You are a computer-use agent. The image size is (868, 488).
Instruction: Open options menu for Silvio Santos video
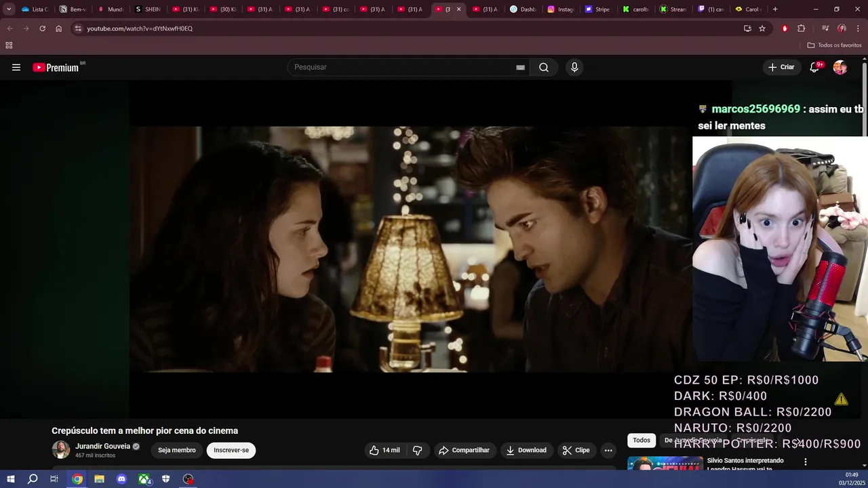click(x=806, y=462)
